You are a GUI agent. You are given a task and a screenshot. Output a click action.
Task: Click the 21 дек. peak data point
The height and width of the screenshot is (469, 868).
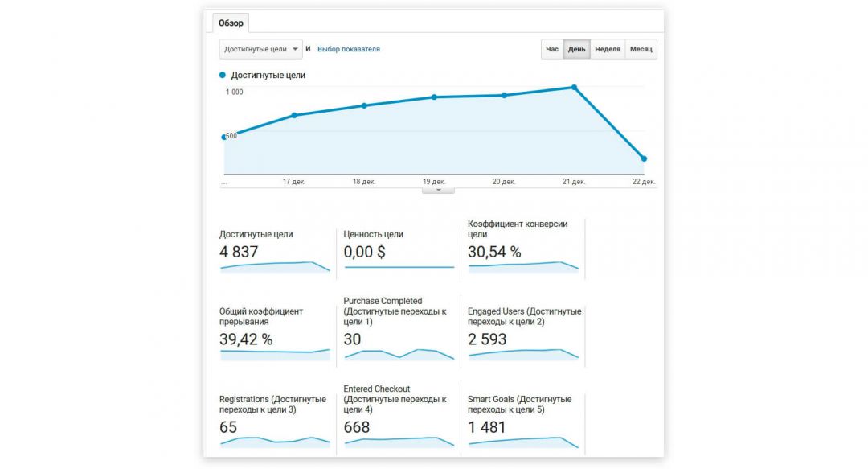pyautogui.click(x=574, y=87)
